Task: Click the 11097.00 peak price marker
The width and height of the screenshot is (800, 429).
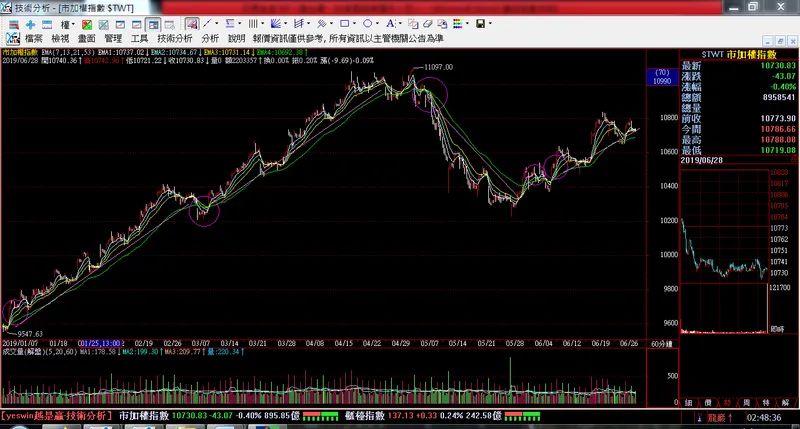Action: point(438,67)
